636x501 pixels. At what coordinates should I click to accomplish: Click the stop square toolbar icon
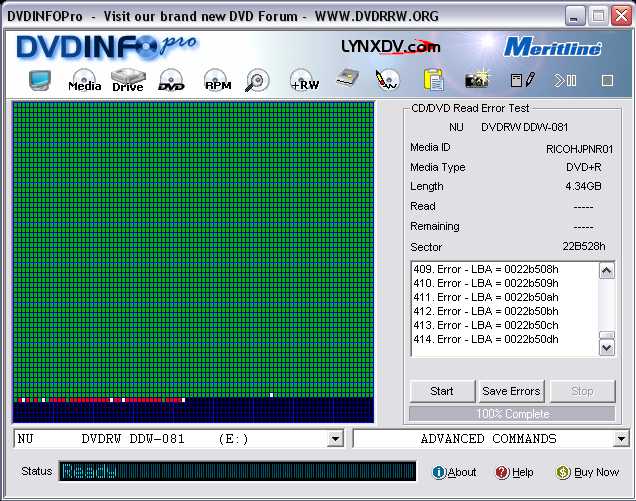click(607, 80)
